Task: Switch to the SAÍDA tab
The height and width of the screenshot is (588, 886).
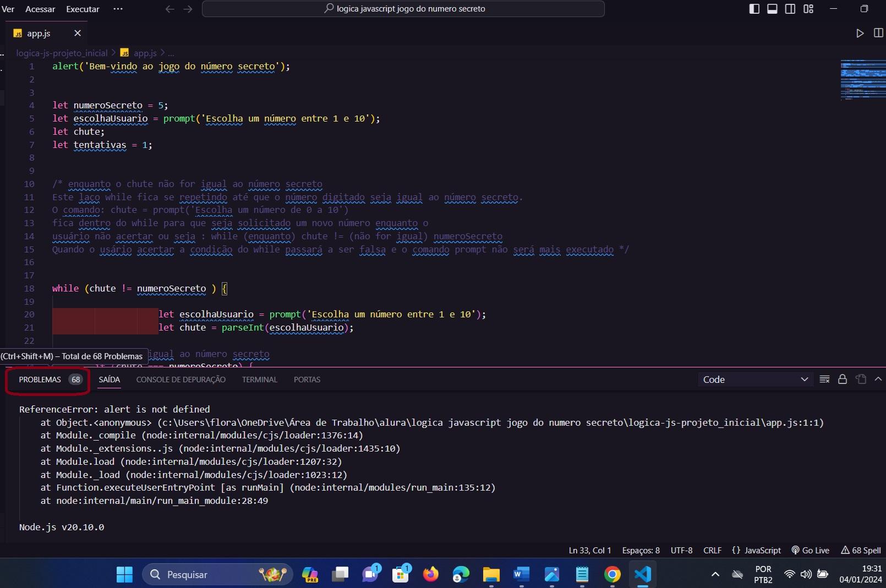Action: coord(110,380)
